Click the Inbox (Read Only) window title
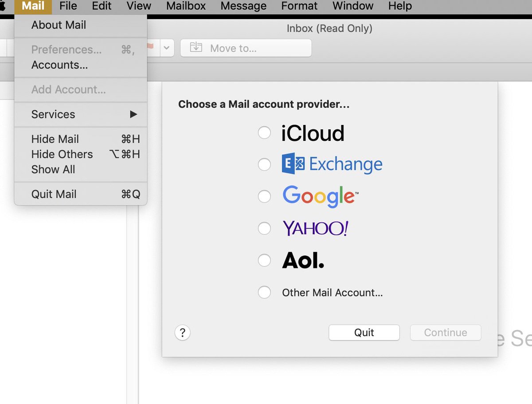 coord(329,29)
